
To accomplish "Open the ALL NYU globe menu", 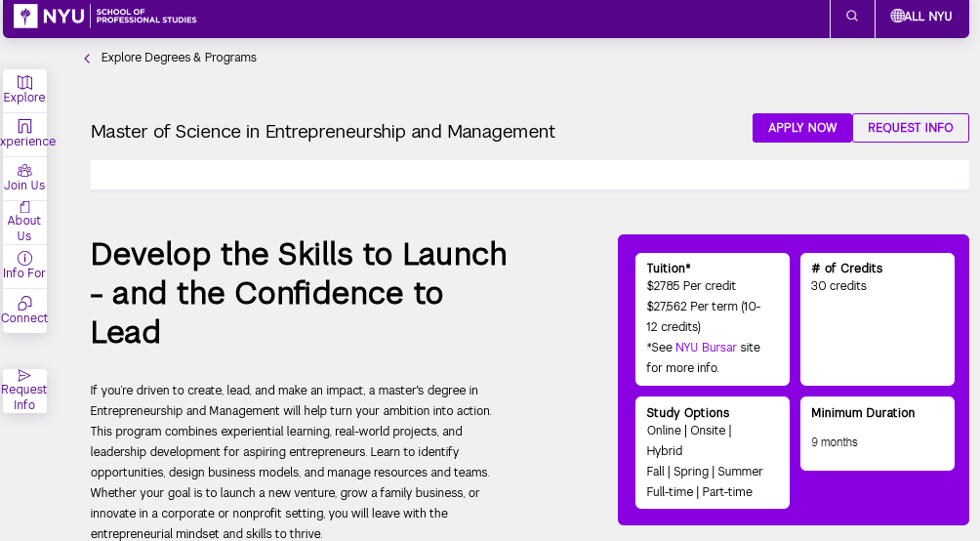I will coord(921,17).
